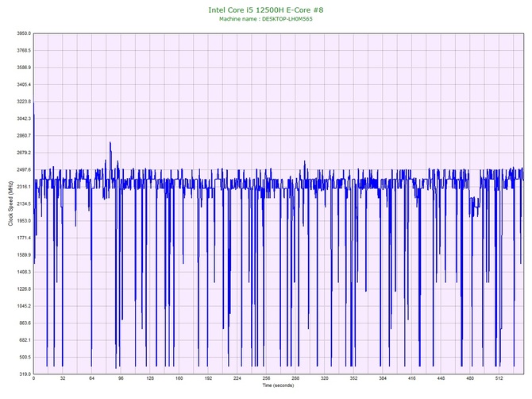Viewport: 532px width, 399px height.
Task: Click the 32 seconds x-axis tick label
Action: (x=63, y=378)
